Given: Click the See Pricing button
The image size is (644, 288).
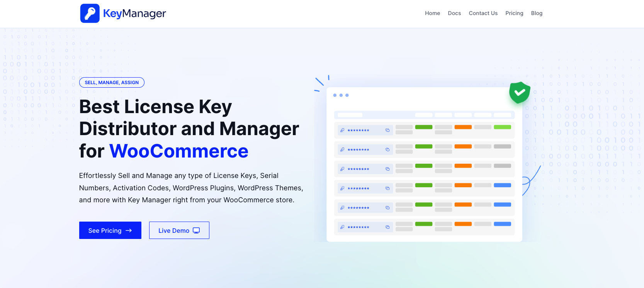Looking at the screenshot, I should (x=110, y=230).
